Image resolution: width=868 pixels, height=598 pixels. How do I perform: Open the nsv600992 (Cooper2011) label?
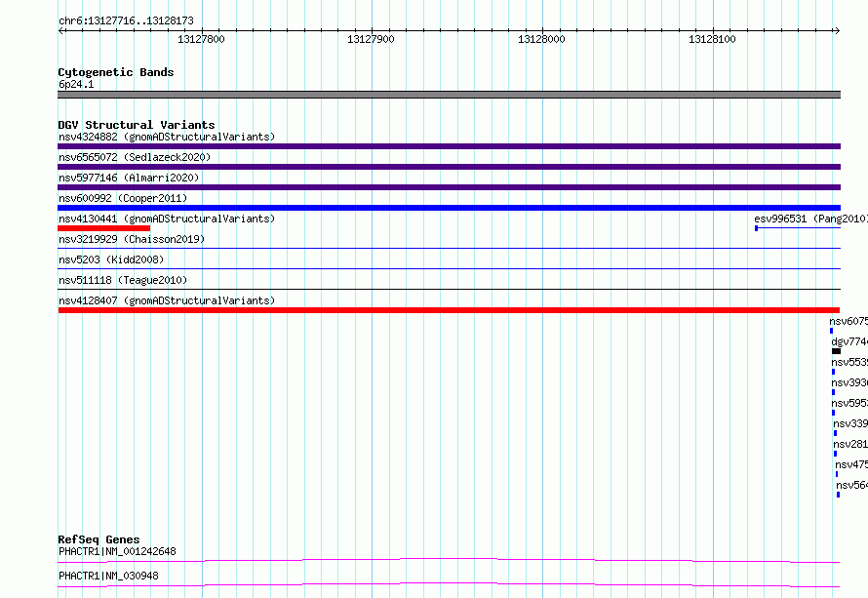pyautogui.click(x=123, y=198)
